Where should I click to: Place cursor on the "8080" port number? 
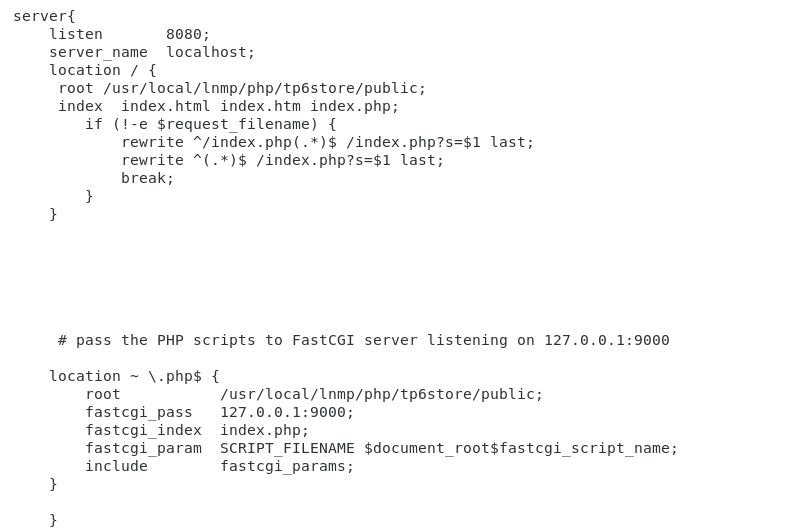(x=184, y=34)
